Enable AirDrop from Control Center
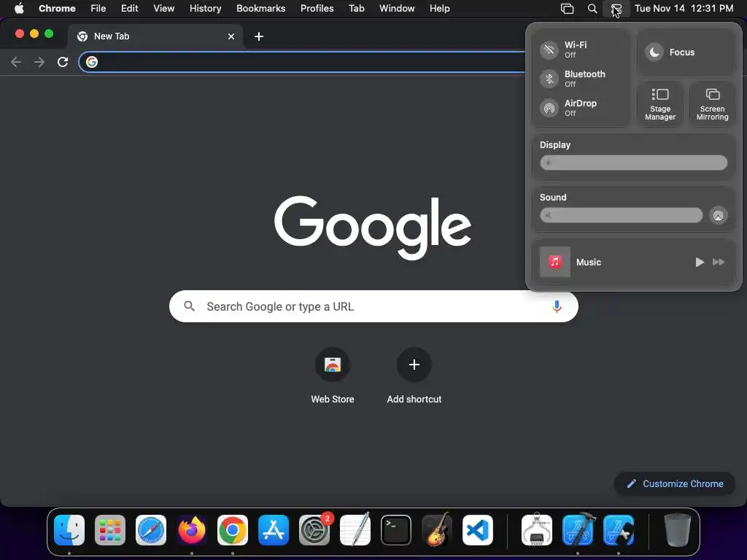 tap(549, 108)
